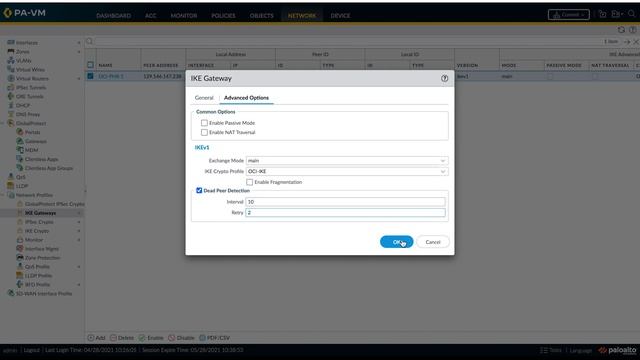Click the PA-VM logo
640x360 pixels.
point(24,13)
